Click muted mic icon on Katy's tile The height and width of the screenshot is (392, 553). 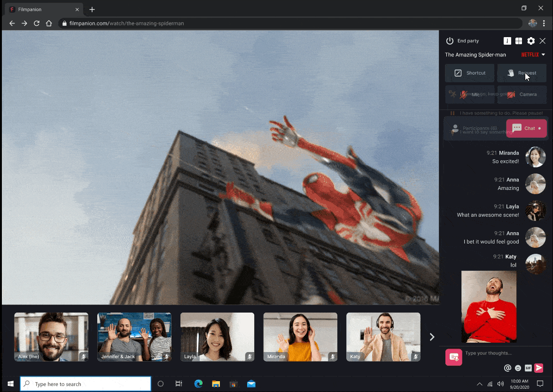(416, 357)
